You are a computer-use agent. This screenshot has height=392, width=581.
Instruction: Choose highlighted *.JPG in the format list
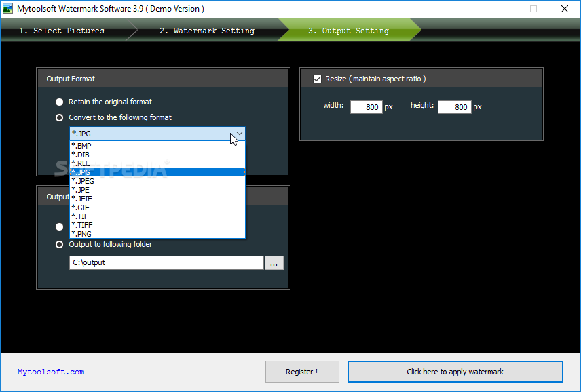point(157,172)
